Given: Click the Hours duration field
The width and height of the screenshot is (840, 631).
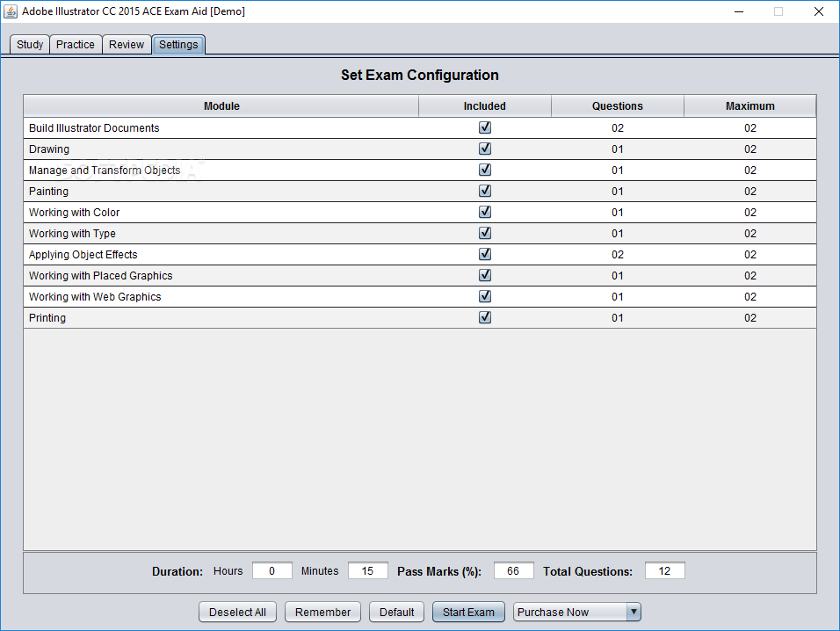Looking at the screenshot, I should click(272, 571).
